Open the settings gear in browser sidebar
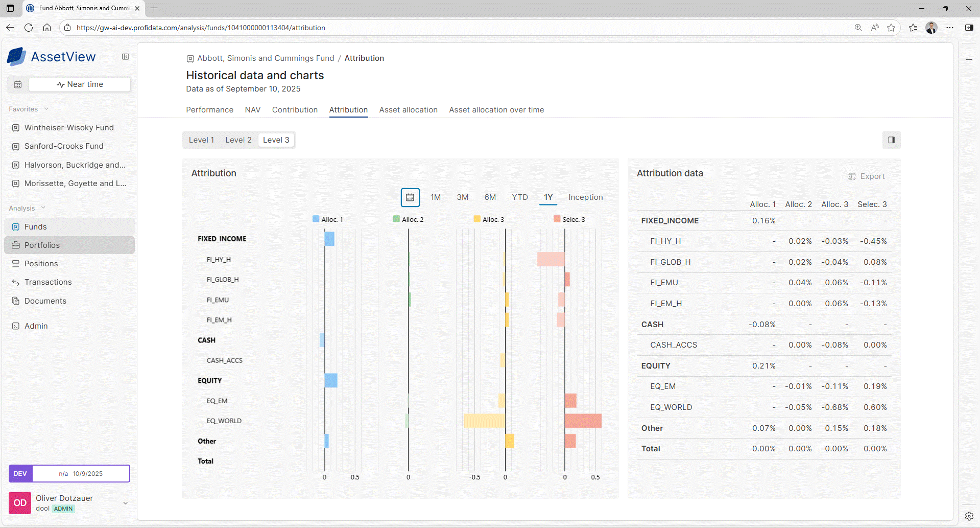Screen dimensions: 980x528 pyautogui.click(x=969, y=516)
